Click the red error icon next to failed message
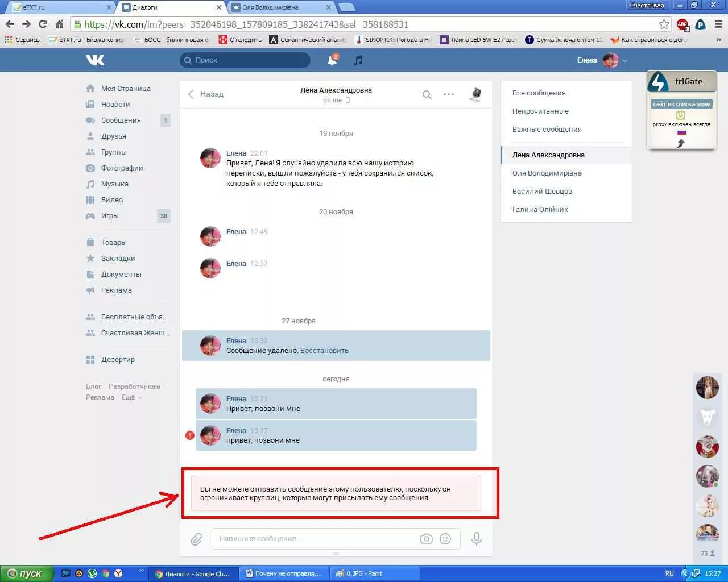This screenshot has height=582, width=728. pos(190,435)
